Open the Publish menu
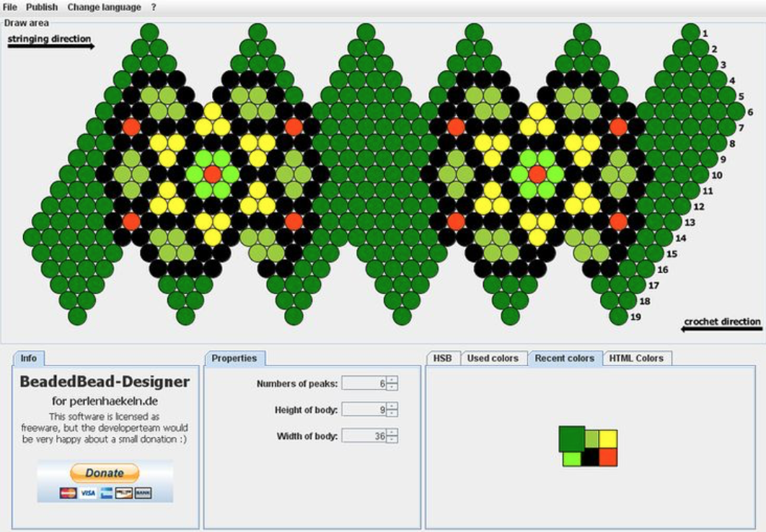 click(42, 7)
